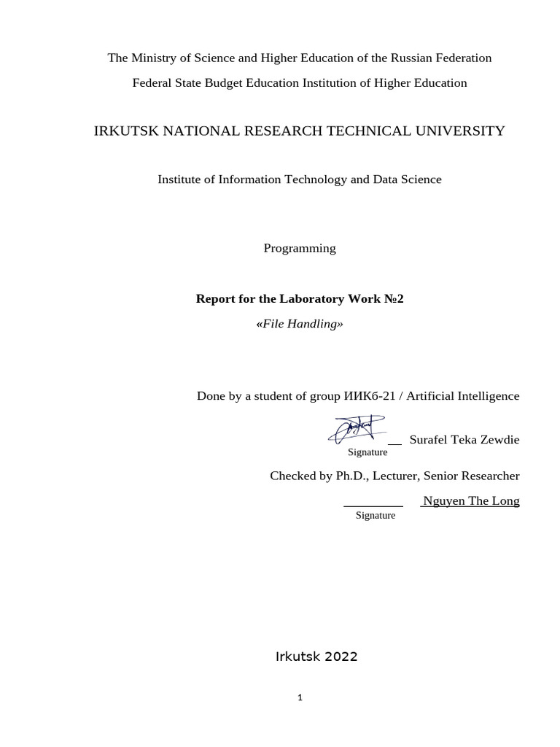Click the underlined name 'Nguyen The Long'

pyautogui.click(x=470, y=501)
